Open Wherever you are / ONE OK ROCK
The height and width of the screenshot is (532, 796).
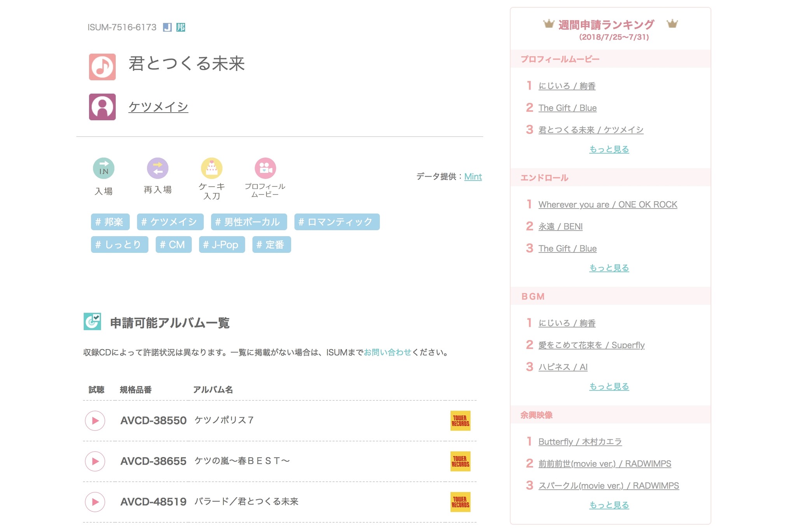(607, 205)
